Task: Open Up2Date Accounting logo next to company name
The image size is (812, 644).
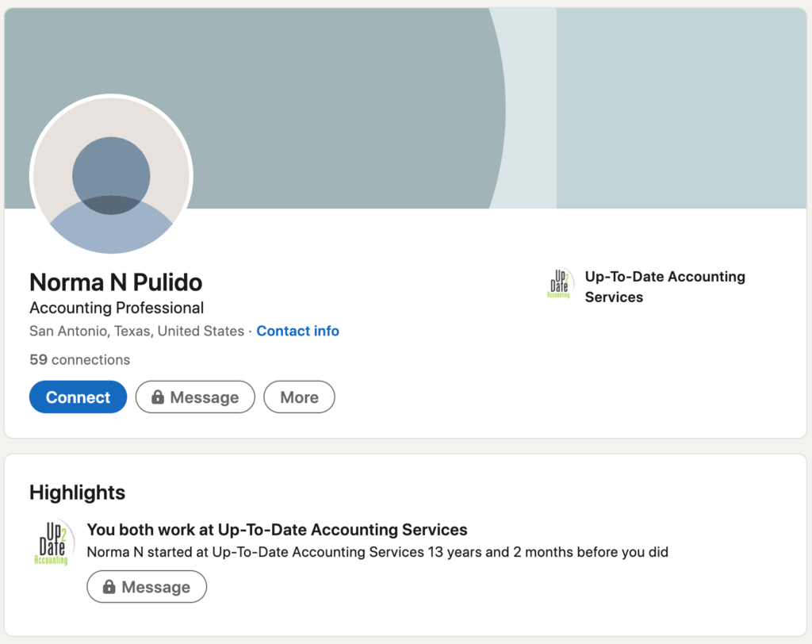Action: (x=560, y=284)
